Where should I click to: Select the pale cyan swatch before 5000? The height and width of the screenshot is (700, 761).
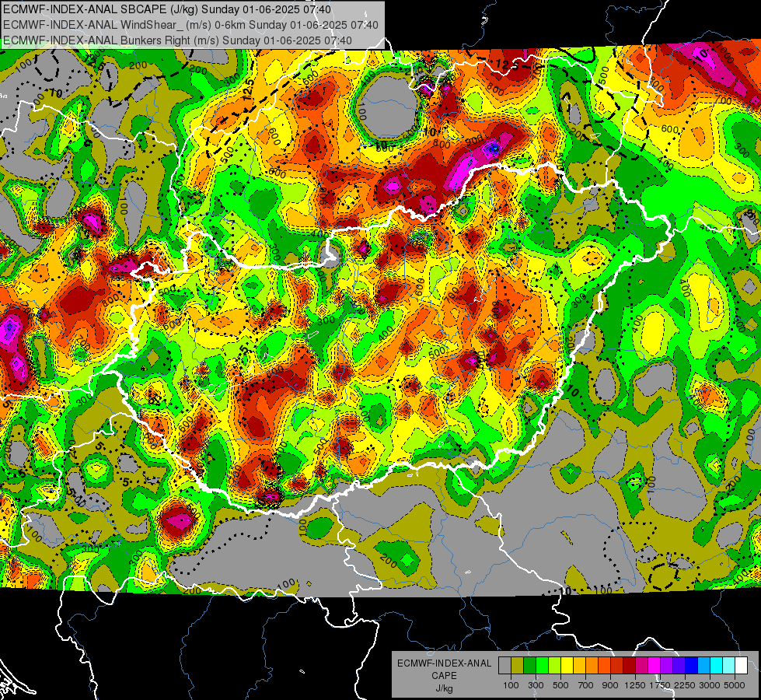tap(729, 665)
